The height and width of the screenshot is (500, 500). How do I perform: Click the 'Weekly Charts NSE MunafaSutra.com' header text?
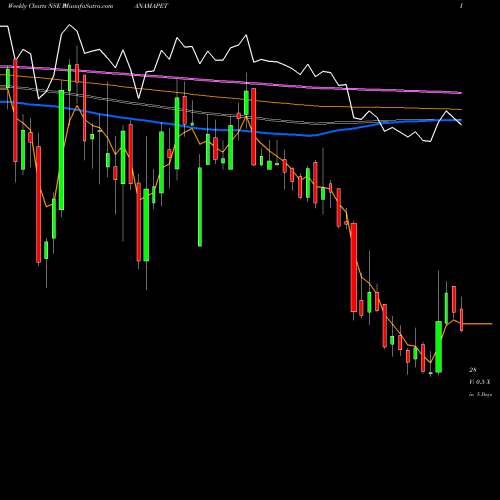pos(60,6)
